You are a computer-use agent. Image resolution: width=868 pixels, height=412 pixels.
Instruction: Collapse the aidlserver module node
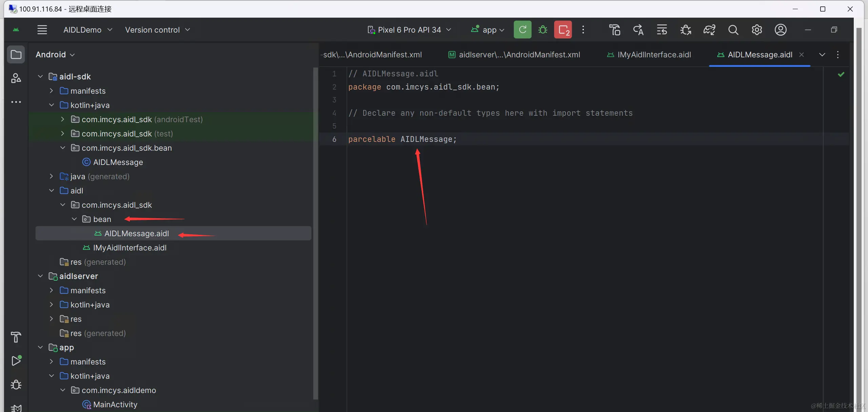click(40, 276)
